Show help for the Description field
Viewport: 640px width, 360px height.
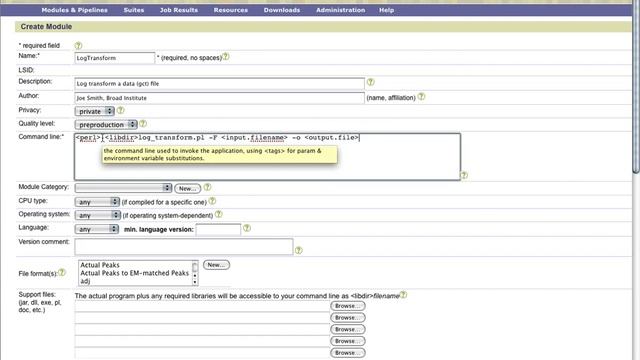coord(371,82)
